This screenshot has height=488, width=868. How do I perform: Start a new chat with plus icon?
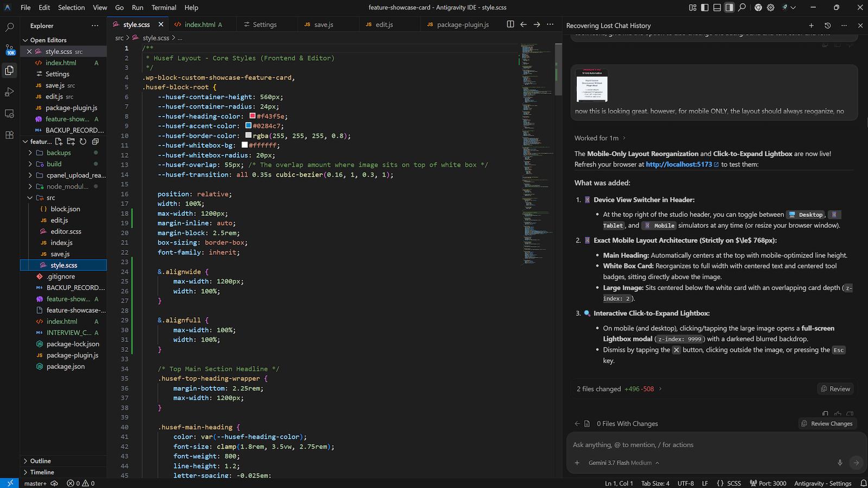[811, 25]
